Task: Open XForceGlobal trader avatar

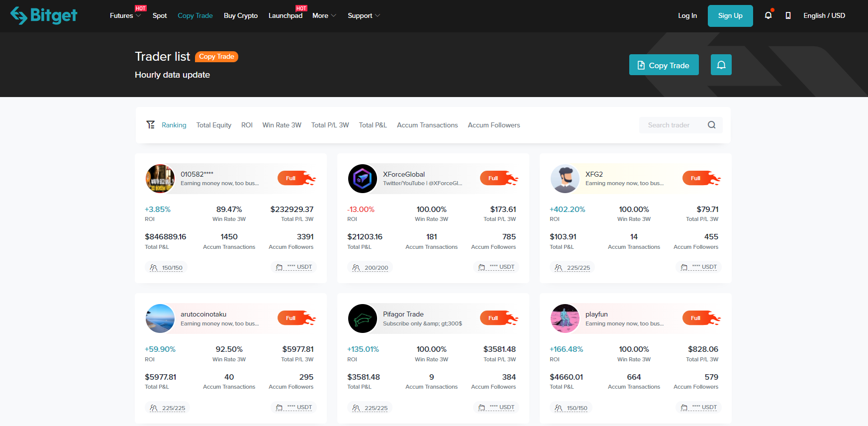Action: point(363,179)
